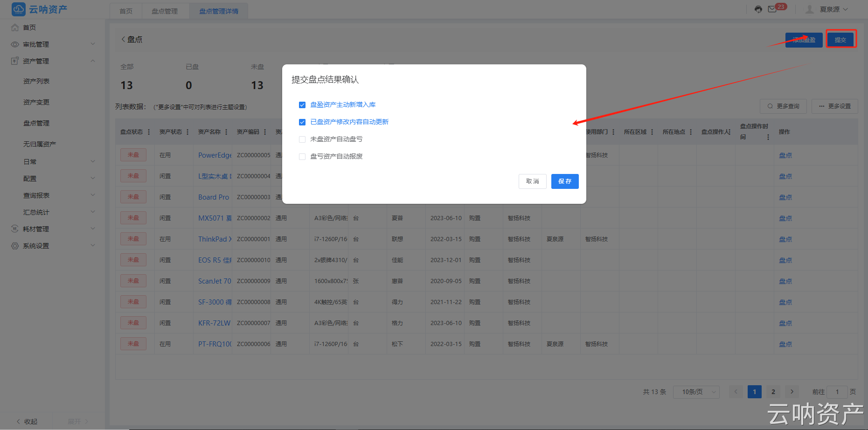This screenshot has width=868, height=430.
Task: Open 资产列表 in sidebar
Action: (x=36, y=81)
